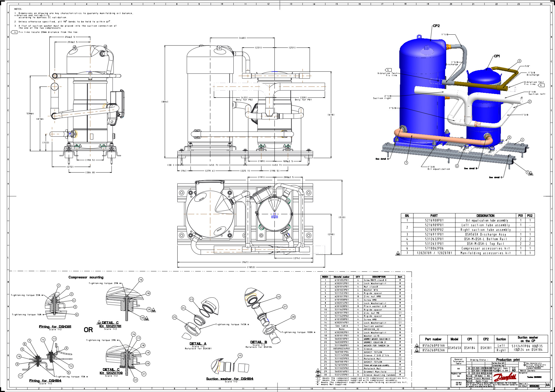555x392 pixels.
Task: Click the CP1 label above the small compressor
Action: point(497,56)
